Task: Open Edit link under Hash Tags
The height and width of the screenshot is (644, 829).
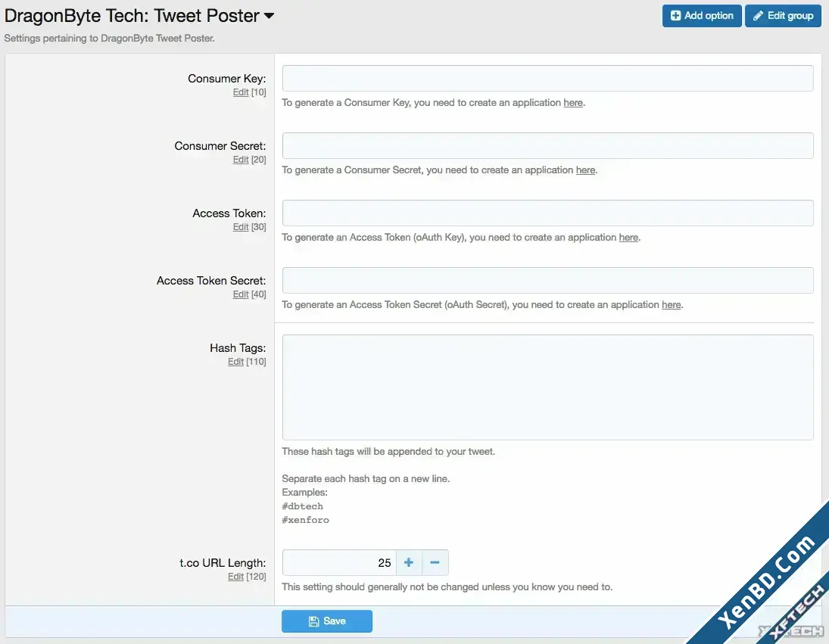Action: point(235,362)
